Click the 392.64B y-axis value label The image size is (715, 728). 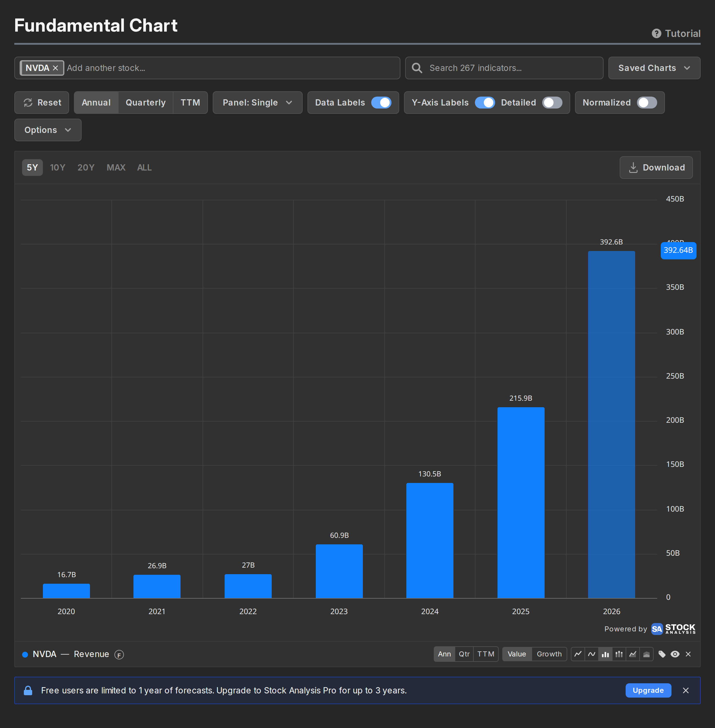pos(678,250)
